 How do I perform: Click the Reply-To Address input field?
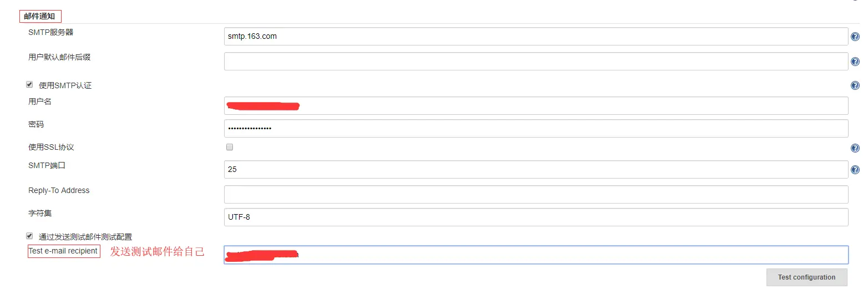point(536,194)
